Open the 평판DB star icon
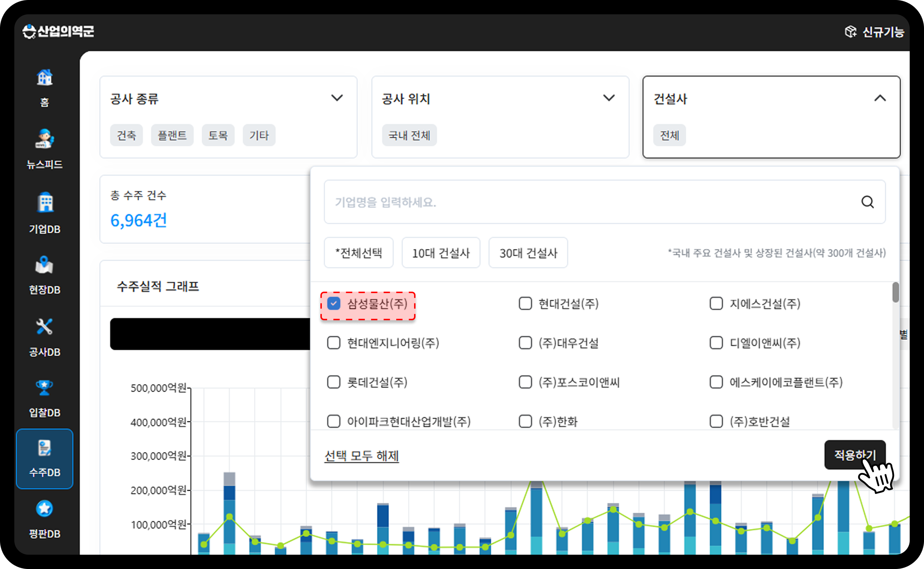Screen dimensions: 924x569 [x=44, y=509]
